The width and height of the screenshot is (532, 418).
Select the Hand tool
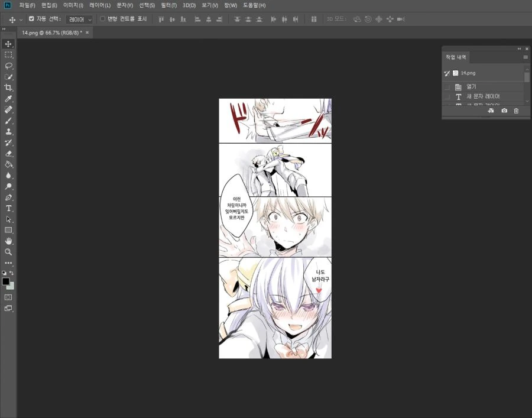tap(8, 241)
